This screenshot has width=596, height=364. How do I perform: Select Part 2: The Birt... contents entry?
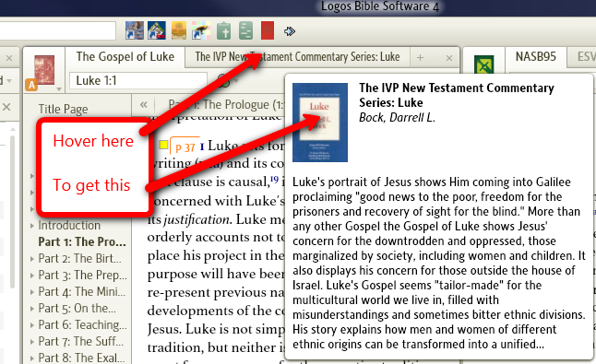coord(80,259)
